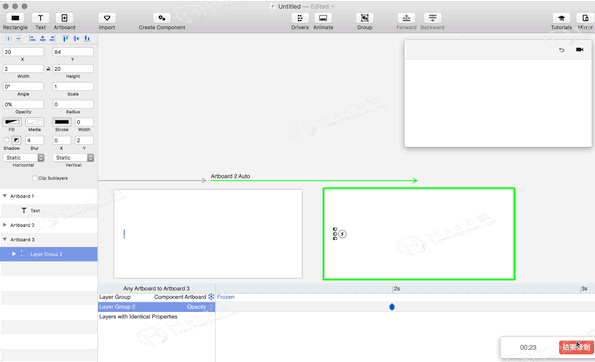Viewport: 595px width, 362px height.
Task: Open the Horizontal Static dropdown
Action: coord(24,157)
